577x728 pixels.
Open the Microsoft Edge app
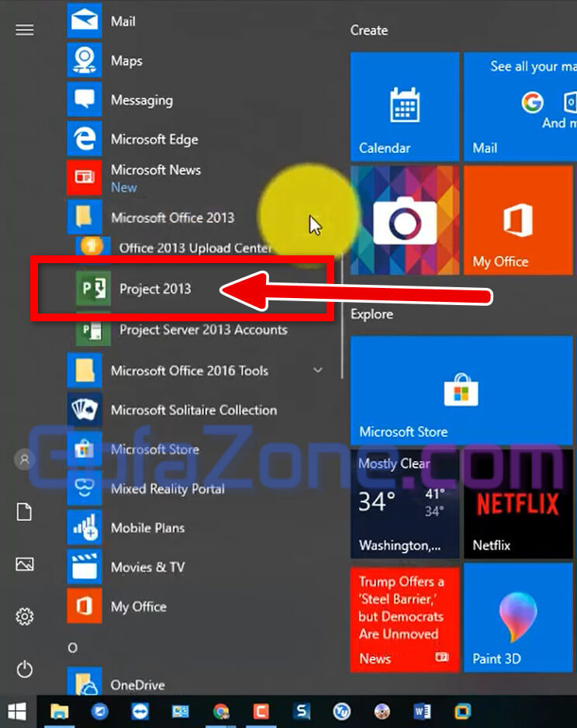154,140
